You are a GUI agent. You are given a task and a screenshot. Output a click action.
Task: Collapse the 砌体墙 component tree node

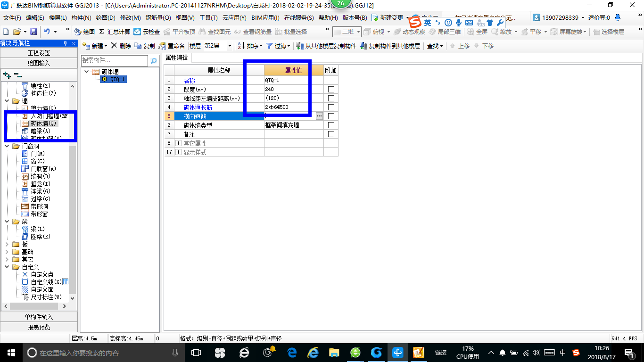click(87, 72)
